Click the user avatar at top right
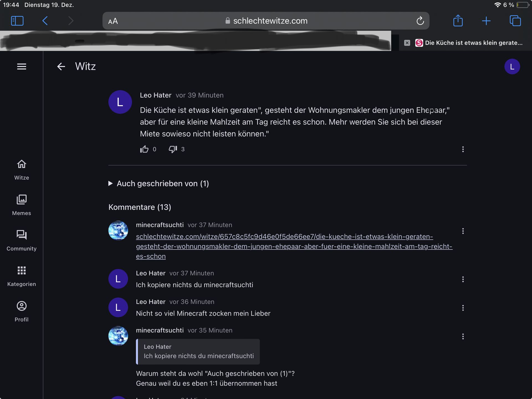 pos(512,66)
